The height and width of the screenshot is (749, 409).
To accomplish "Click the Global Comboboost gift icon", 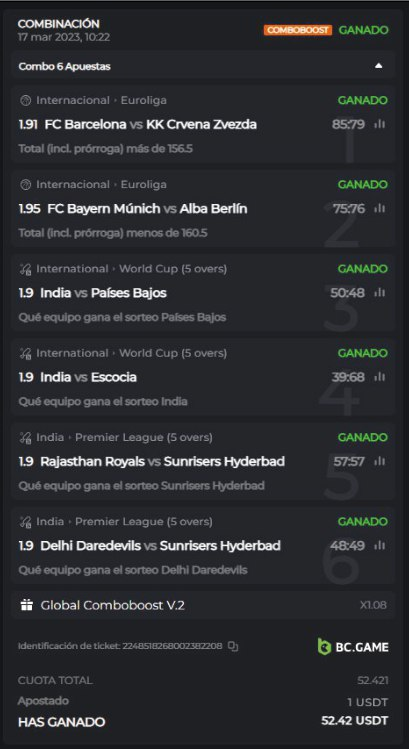I will (26, 605).
